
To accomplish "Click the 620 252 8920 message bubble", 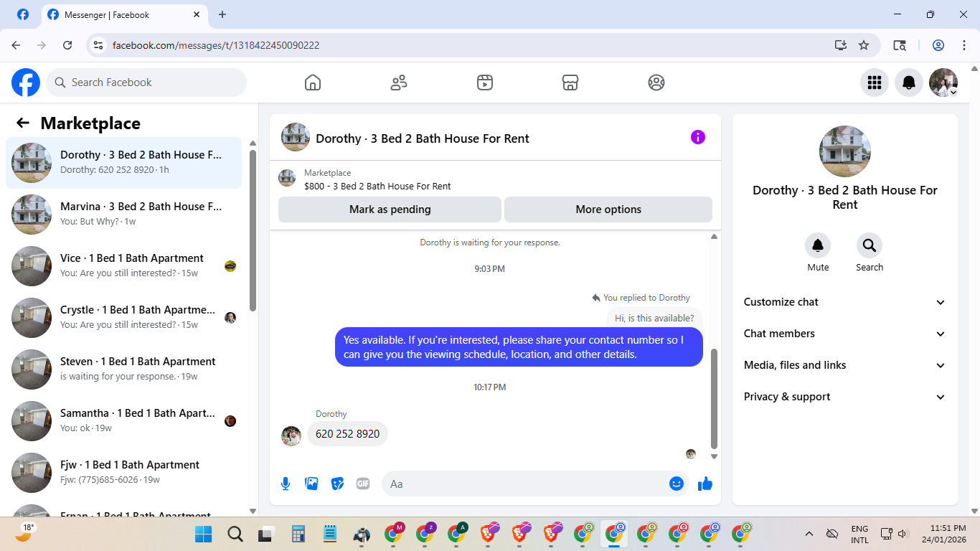I will coord(347,434).
